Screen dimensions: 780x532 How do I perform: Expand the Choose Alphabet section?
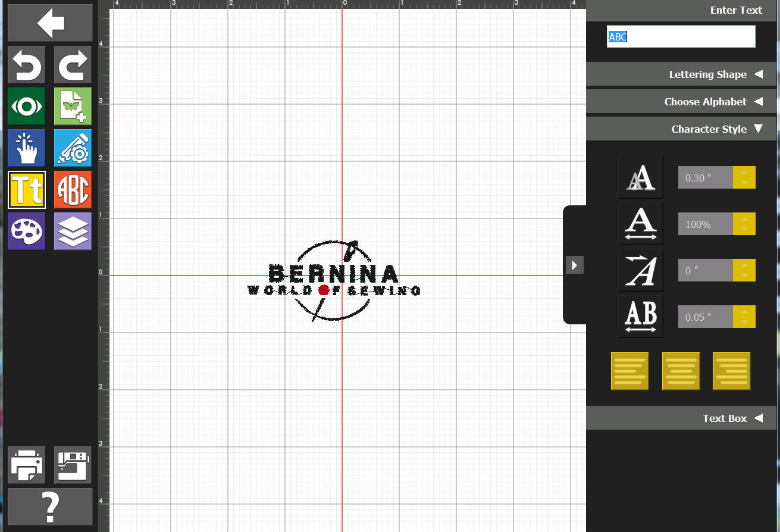[x=681, y=102]
